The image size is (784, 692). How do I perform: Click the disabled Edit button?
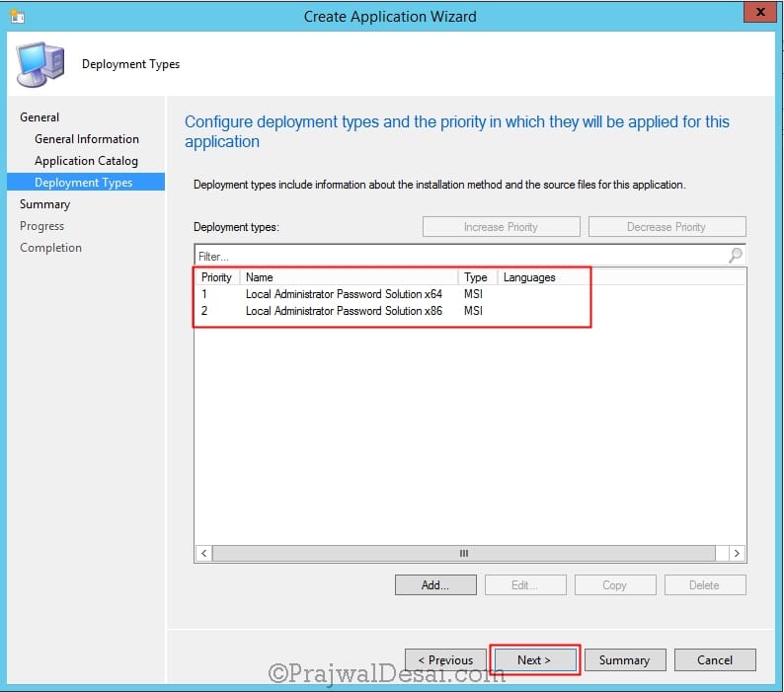[525, 585]
